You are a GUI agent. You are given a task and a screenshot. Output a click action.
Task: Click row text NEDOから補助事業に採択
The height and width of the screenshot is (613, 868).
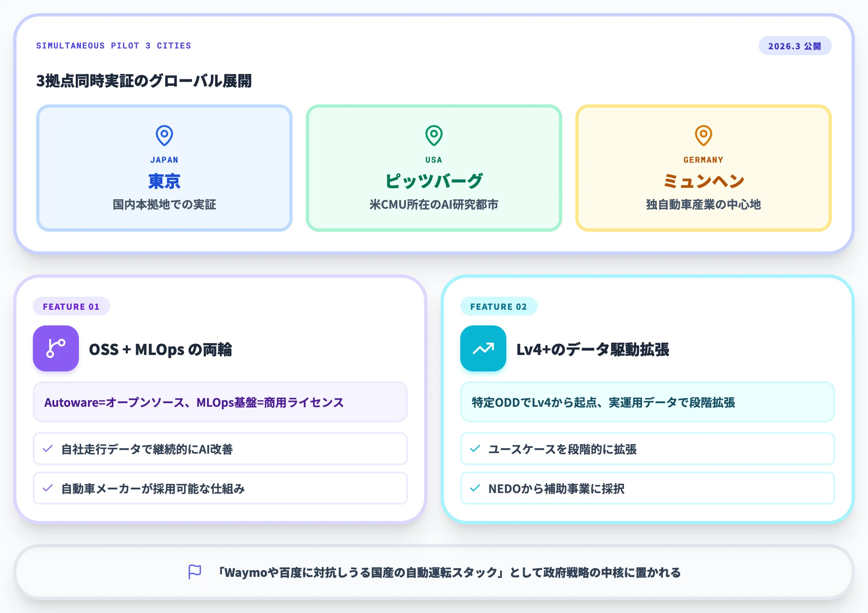(556, 489)
